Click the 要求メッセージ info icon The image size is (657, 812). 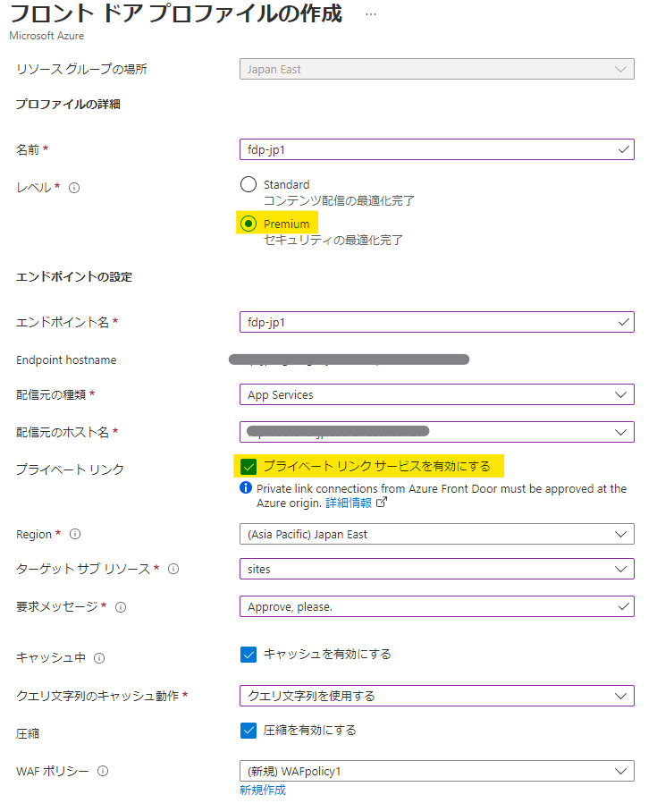tap(121, 606)
